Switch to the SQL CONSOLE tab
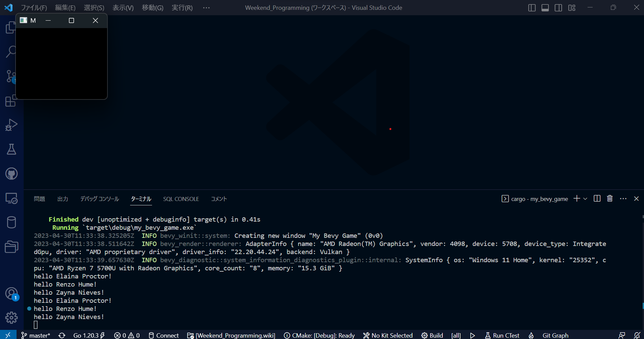The image size is (644, 339). tap(181, 199)
